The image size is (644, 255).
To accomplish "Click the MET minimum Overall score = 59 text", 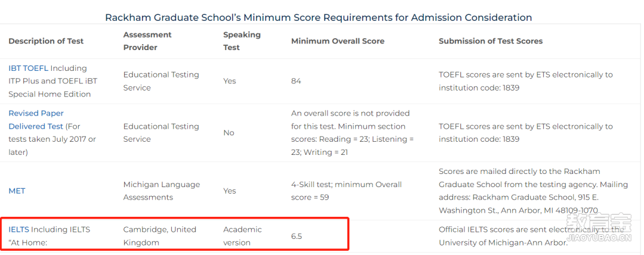I will pos(346,191).
